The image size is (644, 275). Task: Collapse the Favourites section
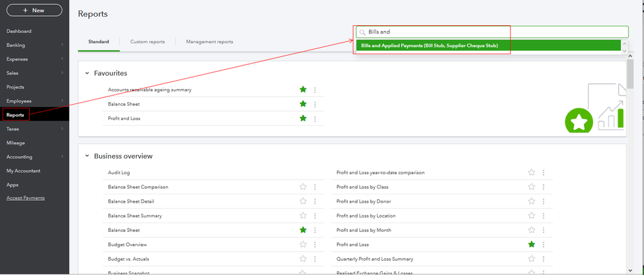click(x=87, y=73)
